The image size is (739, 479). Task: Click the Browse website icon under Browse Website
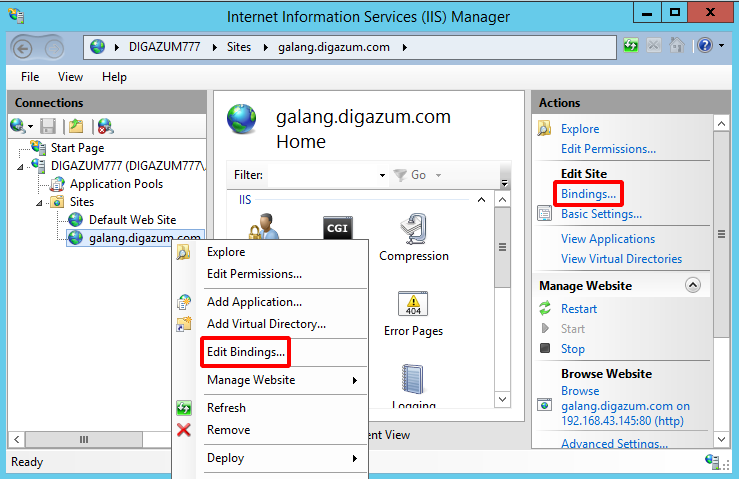[544, 405]
